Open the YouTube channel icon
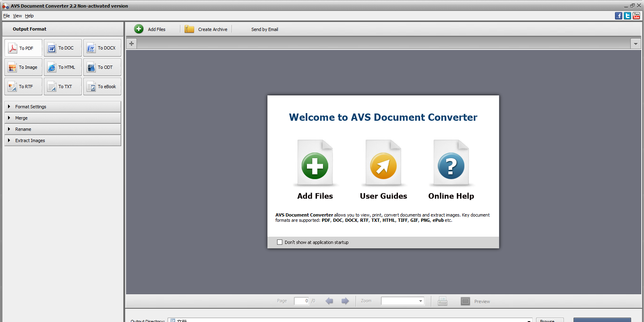Image resolution: width=644 pixels, height=322 pixels. 636,16
